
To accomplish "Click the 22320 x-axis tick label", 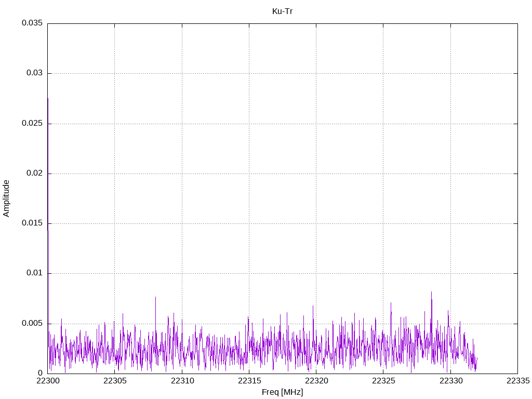I will [316, 381].
